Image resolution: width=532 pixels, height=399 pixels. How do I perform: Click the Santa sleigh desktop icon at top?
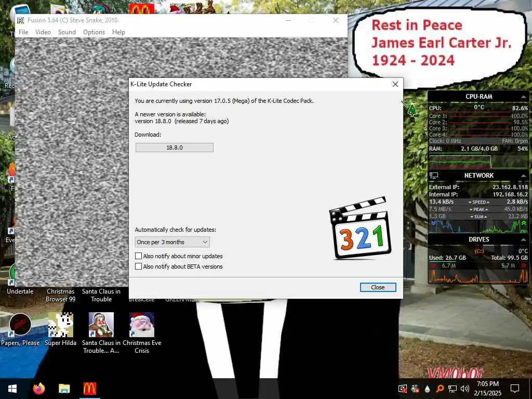192,7
